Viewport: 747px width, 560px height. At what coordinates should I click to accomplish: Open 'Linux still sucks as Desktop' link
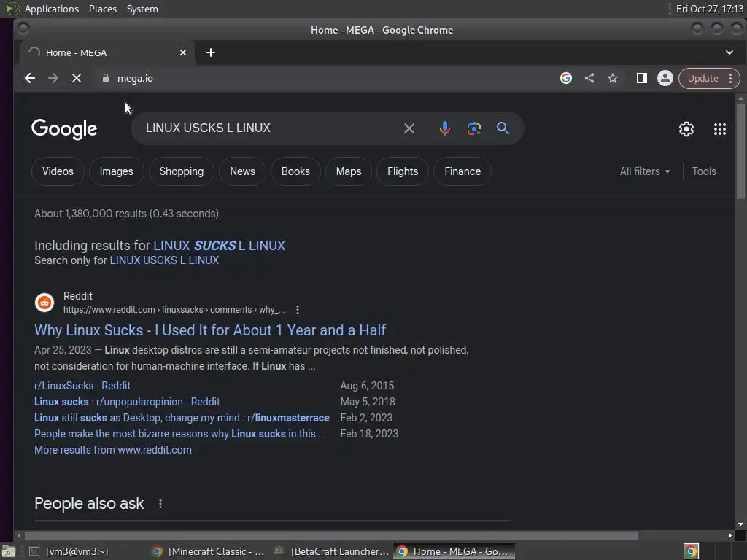tap(182, 418)
